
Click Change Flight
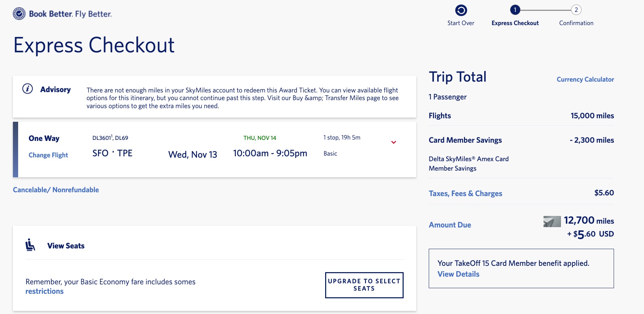[x=48, y=155]
